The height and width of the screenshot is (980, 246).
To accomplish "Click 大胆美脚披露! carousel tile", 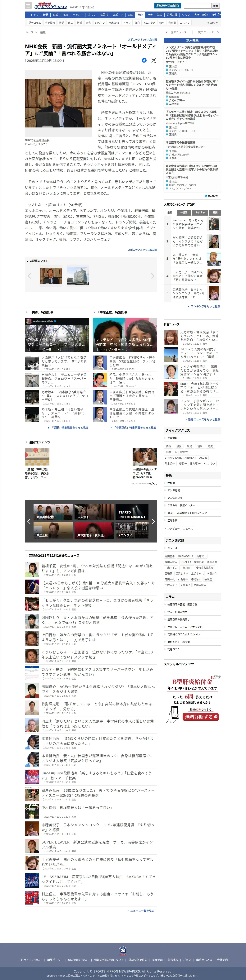I will pyautogui.click(x=53, y=512).
